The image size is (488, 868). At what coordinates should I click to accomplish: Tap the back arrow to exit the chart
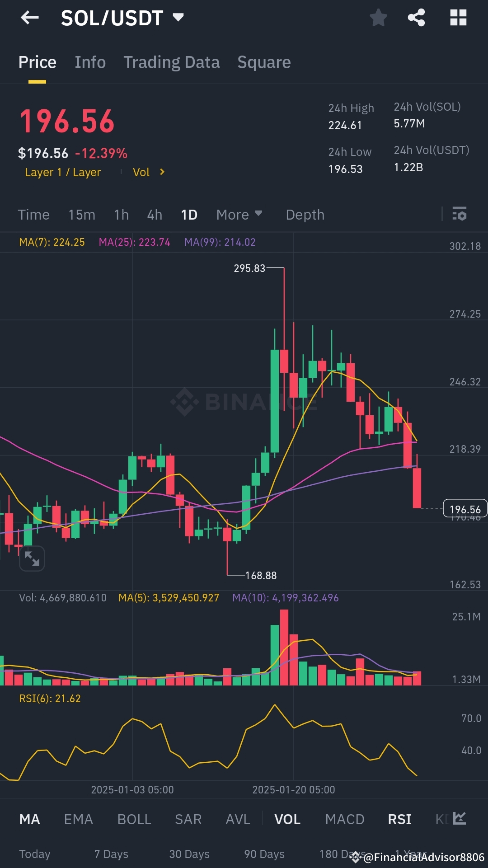click(x=30, y=18)
